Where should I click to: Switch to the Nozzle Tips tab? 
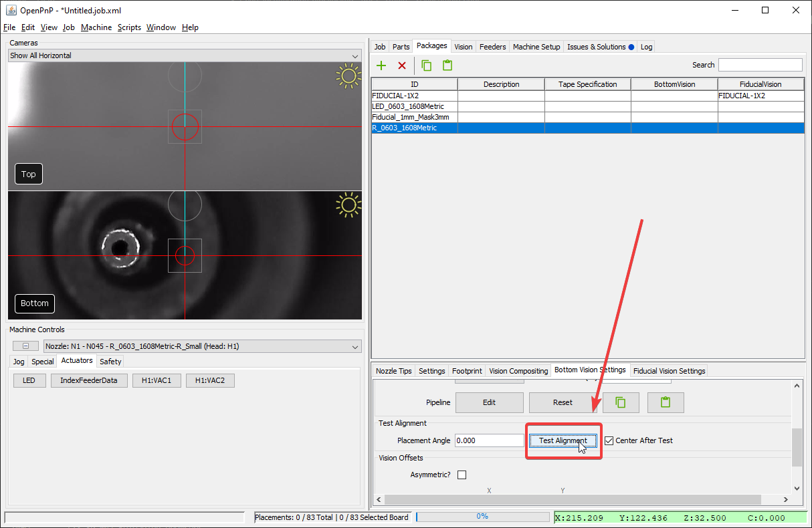[394, 371]
